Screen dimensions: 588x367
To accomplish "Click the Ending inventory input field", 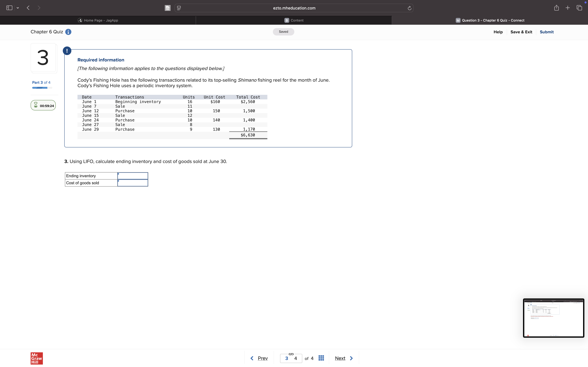I will (133, 176).
